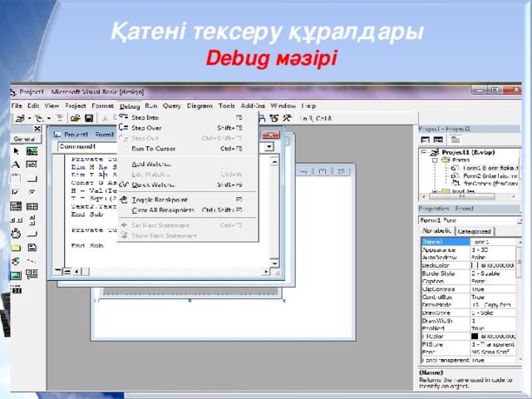Switch to Procedure View in code window

tap(58, 272)
